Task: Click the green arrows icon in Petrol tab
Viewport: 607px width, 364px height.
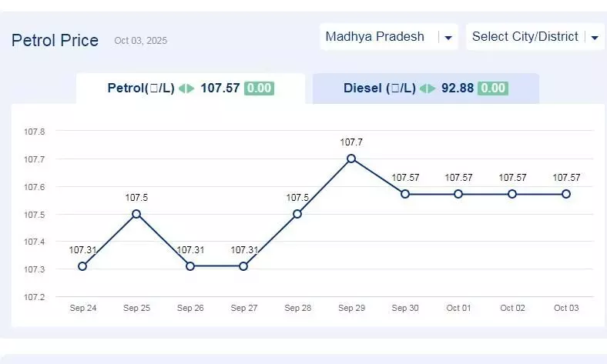Action: click(186, 88)
